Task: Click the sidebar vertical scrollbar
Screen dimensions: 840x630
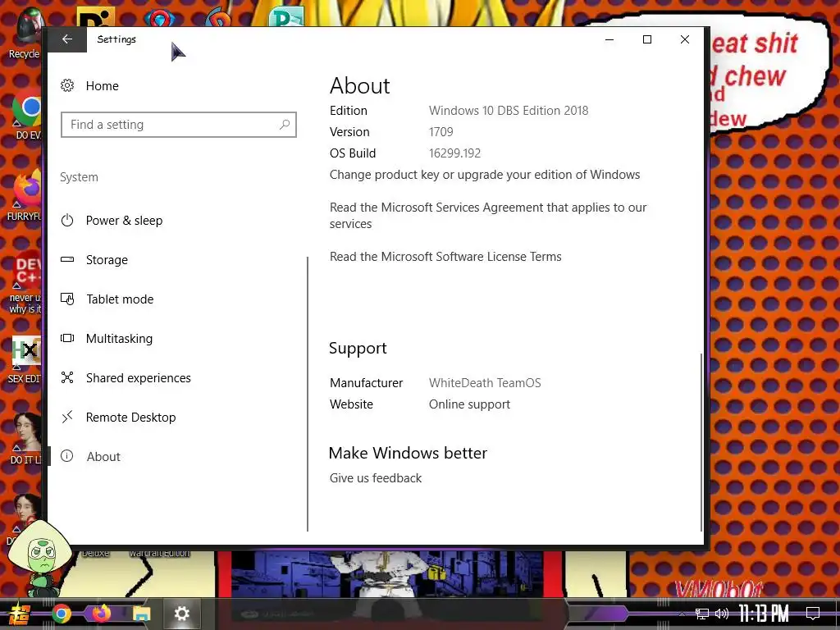Action: click(308, 394)
